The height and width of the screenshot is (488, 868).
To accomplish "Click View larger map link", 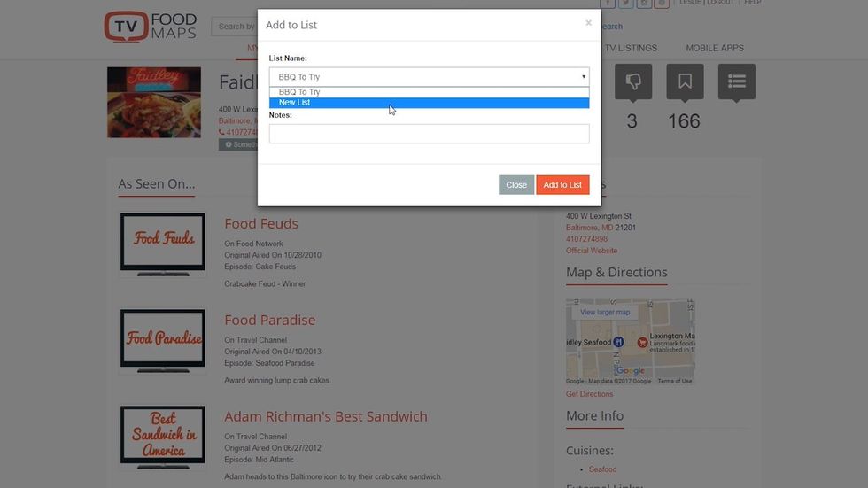I will [604, 312].
